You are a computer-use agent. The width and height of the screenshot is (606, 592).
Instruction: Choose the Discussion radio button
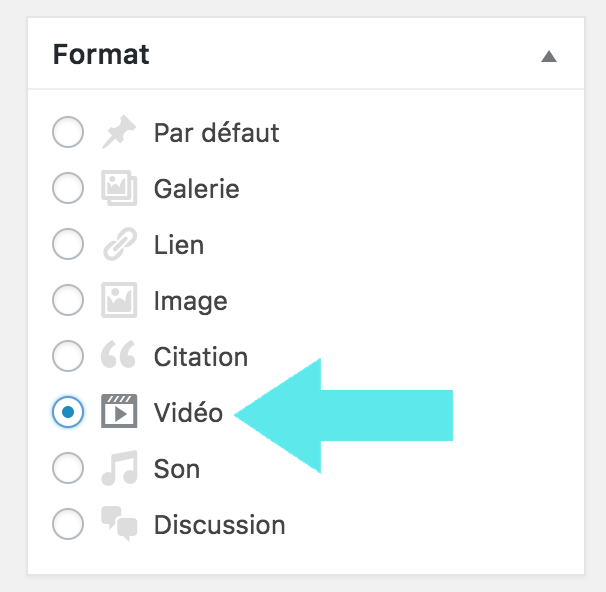pos(68,525)
